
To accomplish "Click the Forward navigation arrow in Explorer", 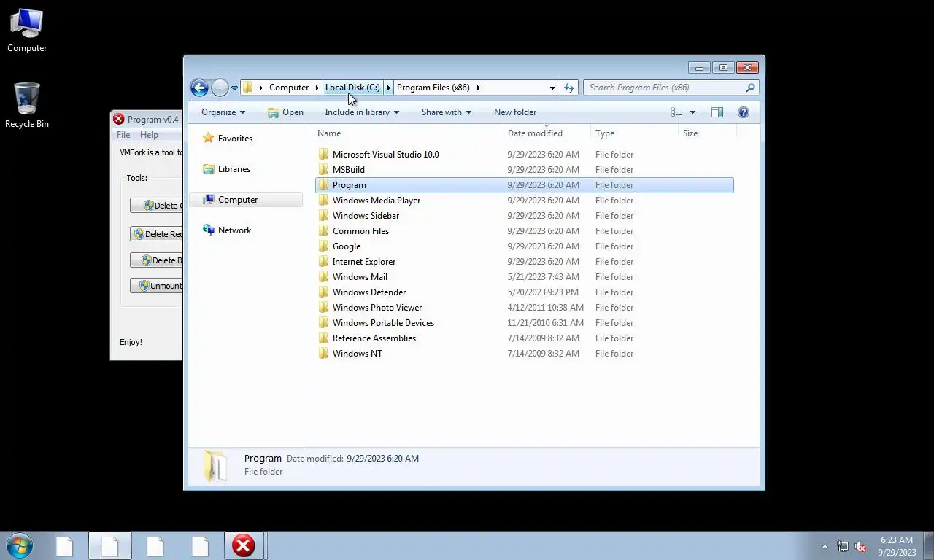I will point(220,87).
